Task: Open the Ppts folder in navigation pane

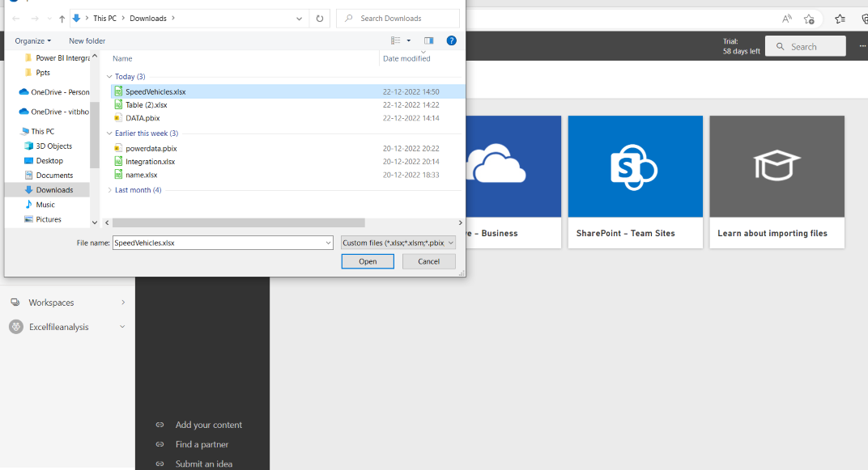Action: (x=37, y=73)
